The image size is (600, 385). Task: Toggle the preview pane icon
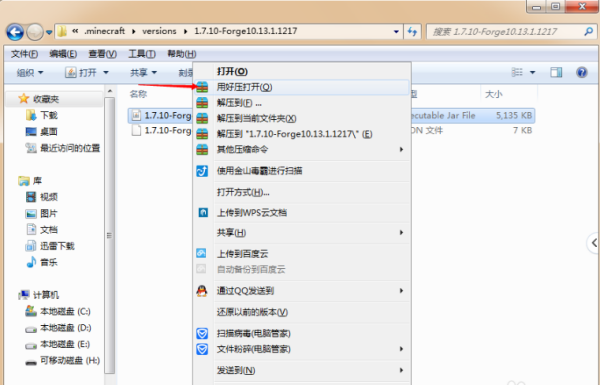point(556,72)
